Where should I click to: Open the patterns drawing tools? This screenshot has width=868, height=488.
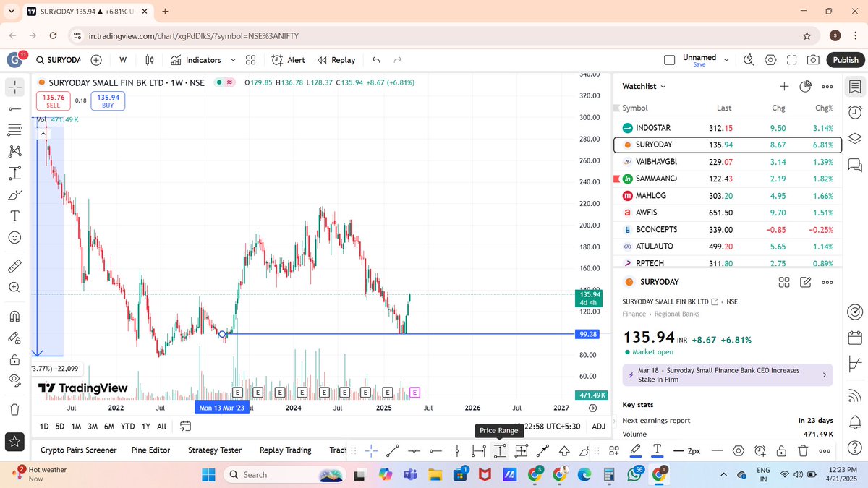14,152
